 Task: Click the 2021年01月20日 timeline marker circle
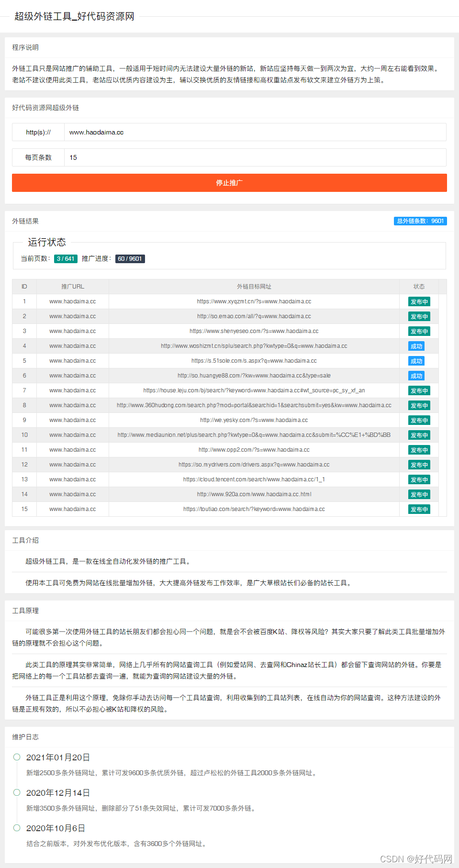coord(17,757)
